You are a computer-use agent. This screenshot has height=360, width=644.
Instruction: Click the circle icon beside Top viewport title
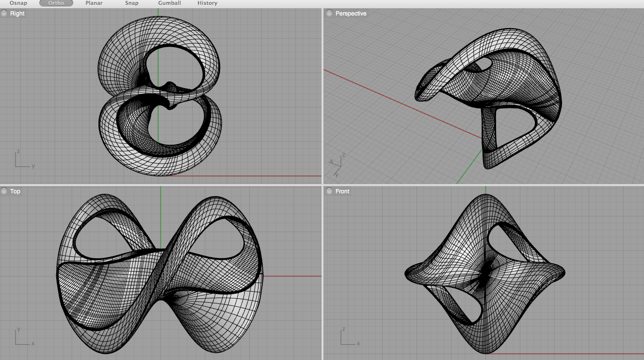click(4, 191)
